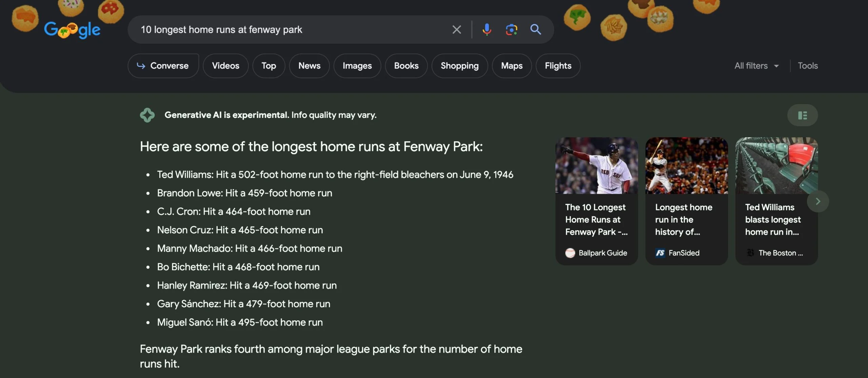Open 'Ted Williams blasts longest home run' link
This screenshot has width=868, height=378.
[773, 219]
